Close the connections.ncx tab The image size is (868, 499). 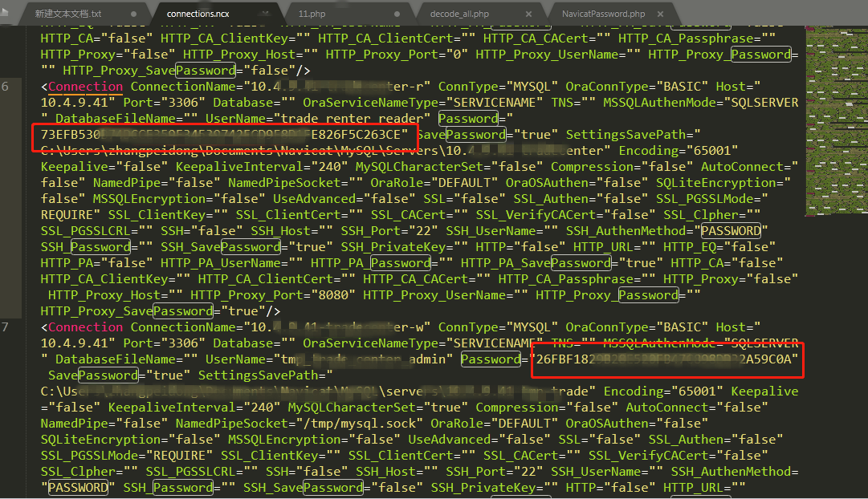[x=265, y=14]
